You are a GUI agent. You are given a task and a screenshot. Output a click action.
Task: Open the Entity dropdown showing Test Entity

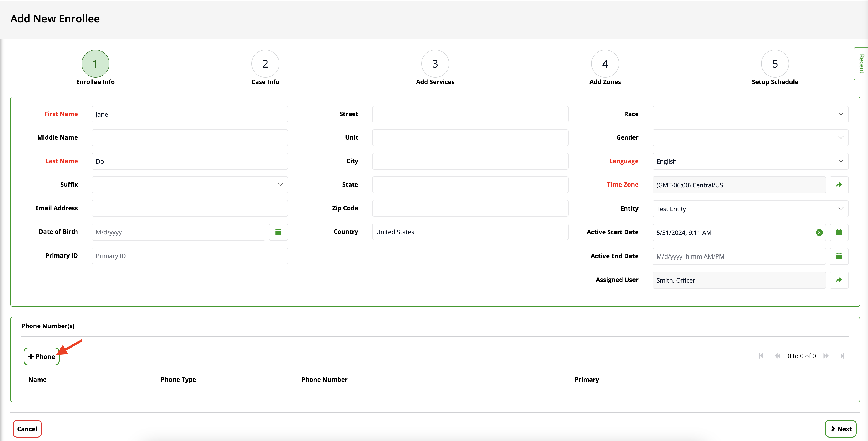pyautogui.click(x=750, y=209)
